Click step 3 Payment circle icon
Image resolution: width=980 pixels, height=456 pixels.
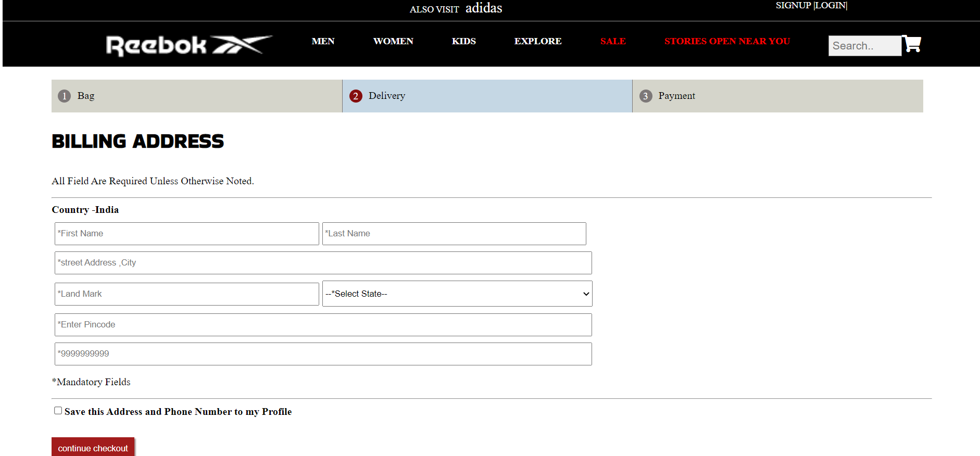[x=646, y=96]
